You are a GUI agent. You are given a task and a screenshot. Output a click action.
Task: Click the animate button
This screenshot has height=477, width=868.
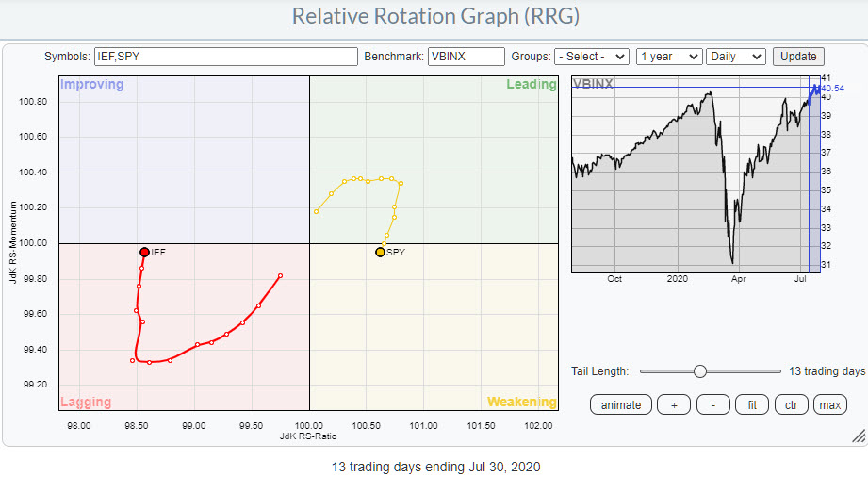(620, 405)
